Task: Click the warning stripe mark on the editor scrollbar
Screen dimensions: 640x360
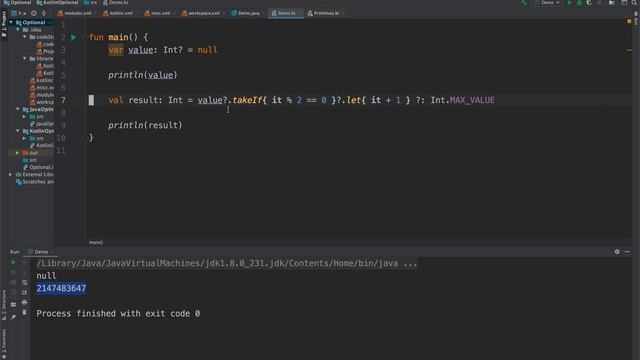Action: [x=629, y=50]
